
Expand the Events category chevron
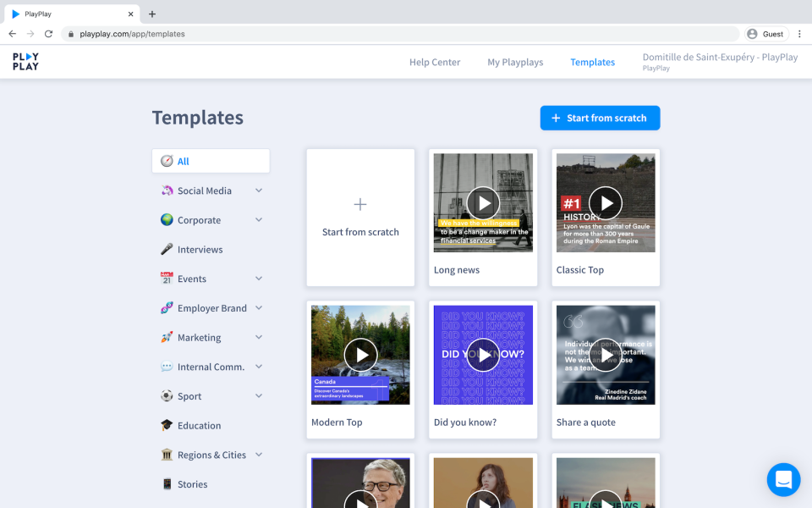pyautogui.click(x=259, y=279)
